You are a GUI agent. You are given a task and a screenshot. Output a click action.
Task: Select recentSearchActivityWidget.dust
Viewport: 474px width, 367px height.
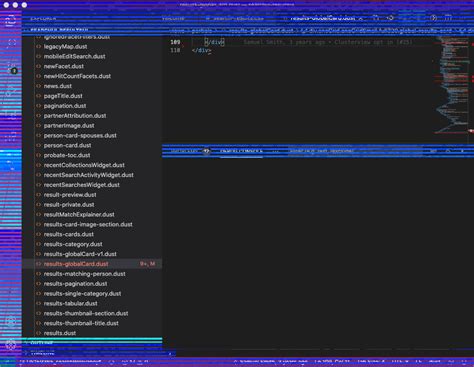(x=88, y=175)
